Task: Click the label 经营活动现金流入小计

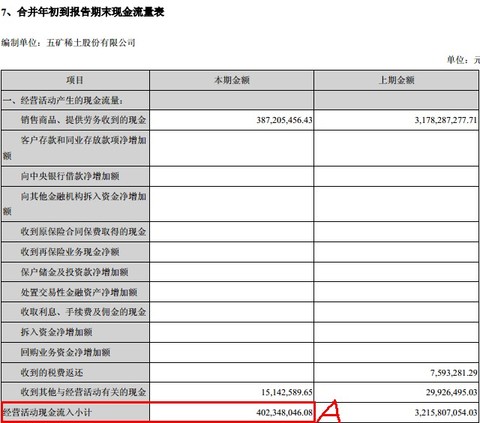Action: (47, 412)
